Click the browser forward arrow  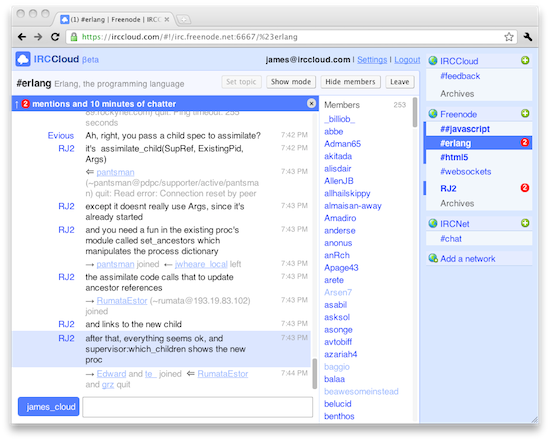point(38,36)
